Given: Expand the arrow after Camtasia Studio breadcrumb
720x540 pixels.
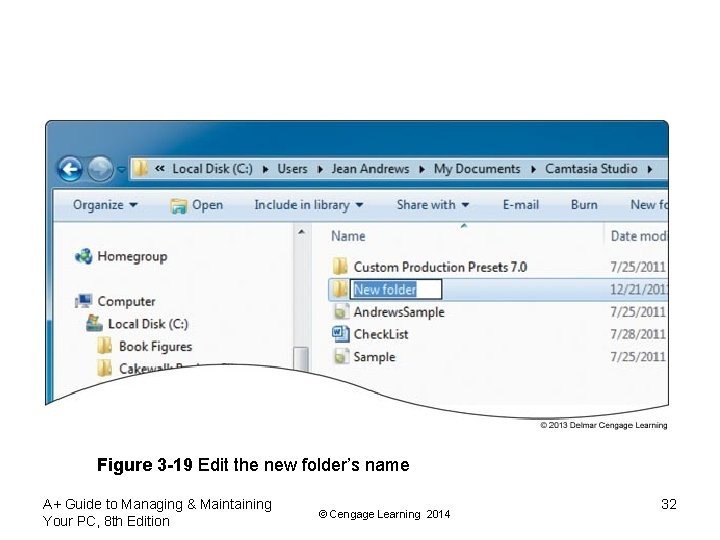Looking at the screenshot, I should pyautogui.click(x=649, y=169).
